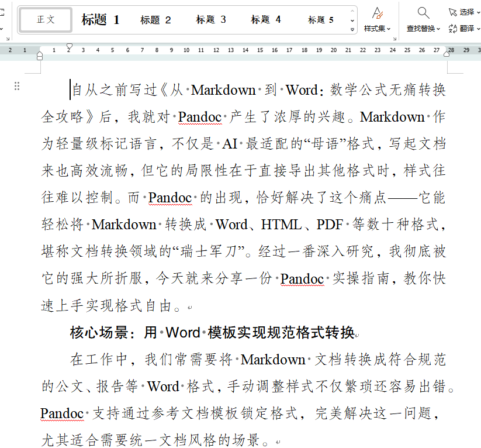Expand the 选择 dropdown arrow
The height and width of the screenshot is (448, 481).
coord(478,13)
